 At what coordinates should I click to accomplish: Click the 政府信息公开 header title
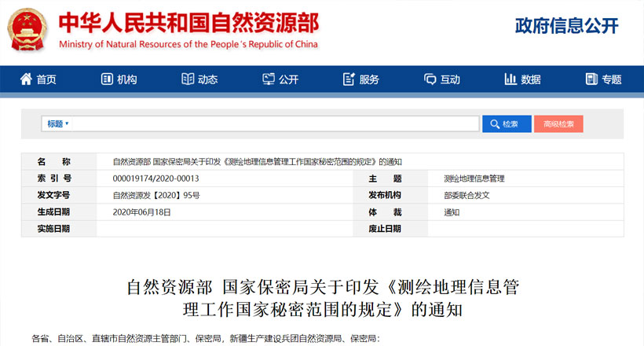point(567,25)
